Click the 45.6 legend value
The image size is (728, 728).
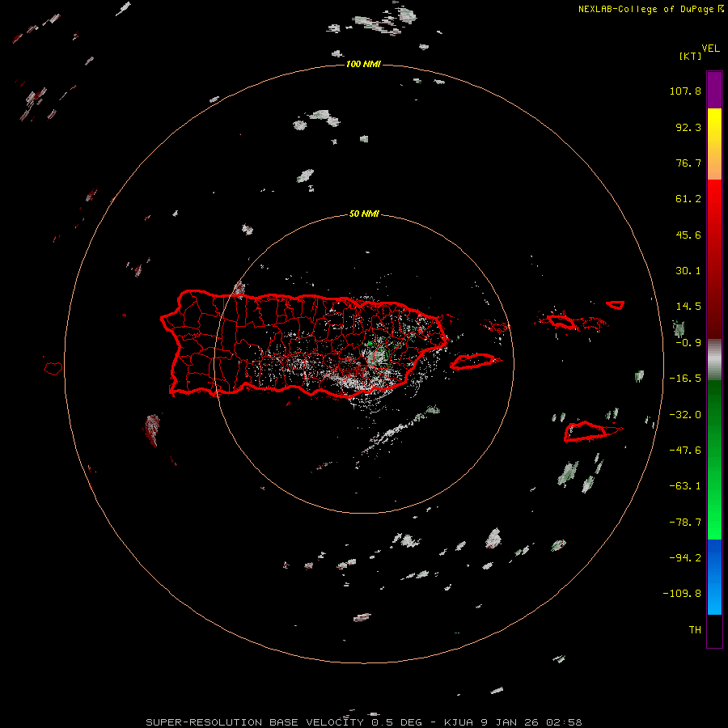click(688, 235)
